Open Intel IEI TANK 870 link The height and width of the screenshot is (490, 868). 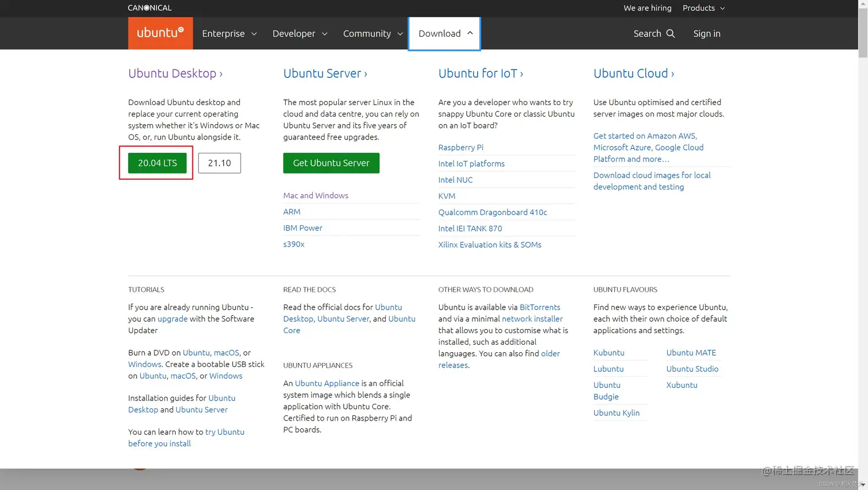pos(470,228)
